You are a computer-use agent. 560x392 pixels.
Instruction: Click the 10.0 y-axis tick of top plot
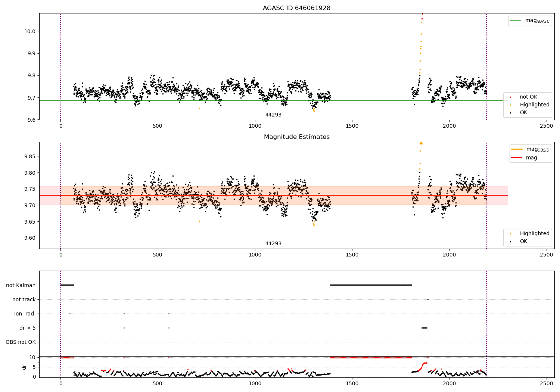tap(30, 31)
